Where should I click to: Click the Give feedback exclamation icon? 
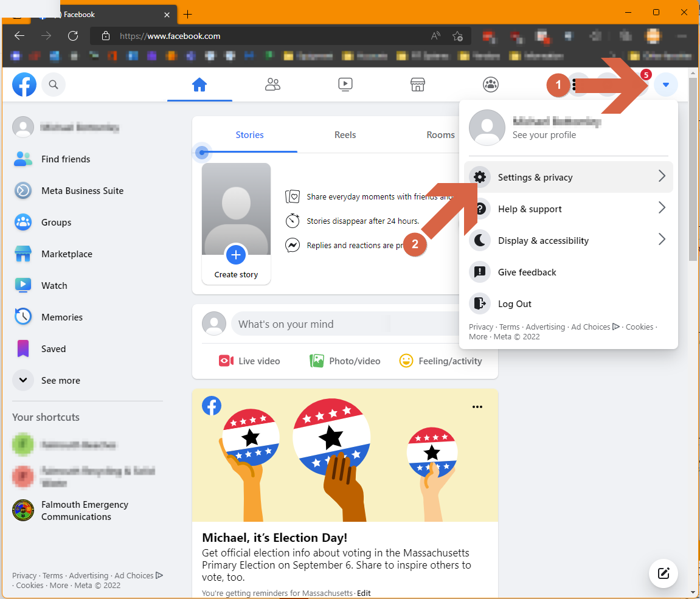(480, 272)
